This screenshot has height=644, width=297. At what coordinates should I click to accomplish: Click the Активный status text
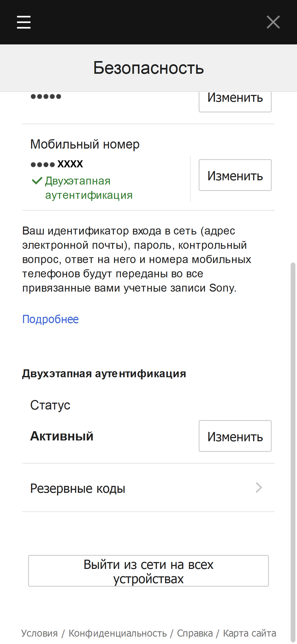pyautogui.click(x=62, y=436)
